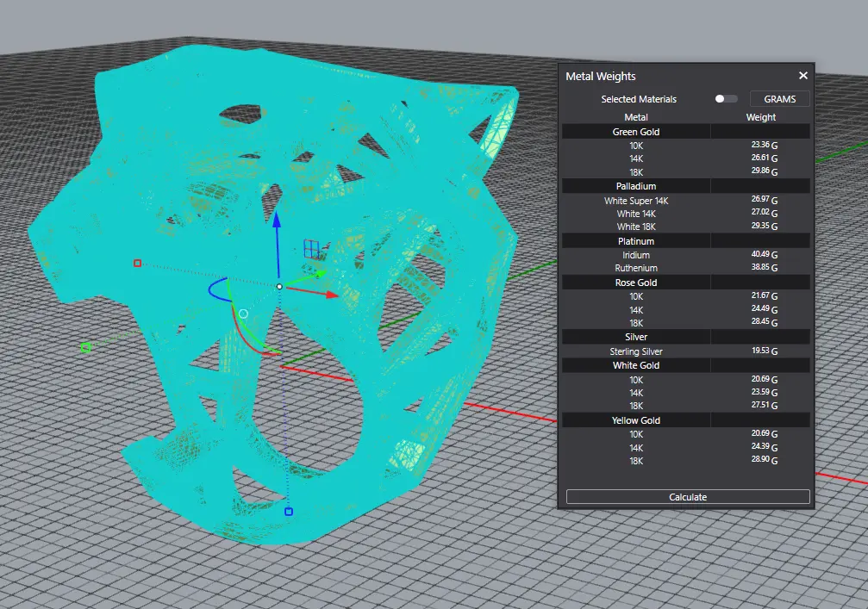
Task: Click the Metal column header
Action: [x=636, y=117]
